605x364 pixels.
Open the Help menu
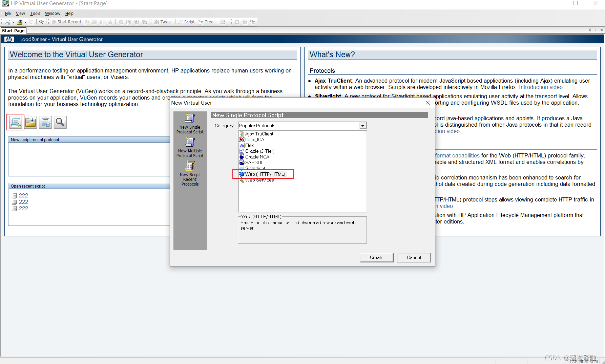point(69,14)
